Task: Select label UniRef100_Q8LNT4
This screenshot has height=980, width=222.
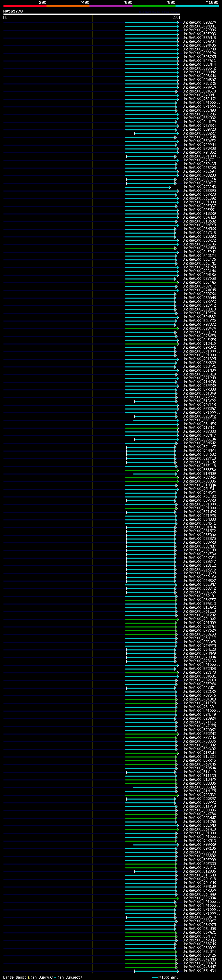Action: tap(199, 64)
